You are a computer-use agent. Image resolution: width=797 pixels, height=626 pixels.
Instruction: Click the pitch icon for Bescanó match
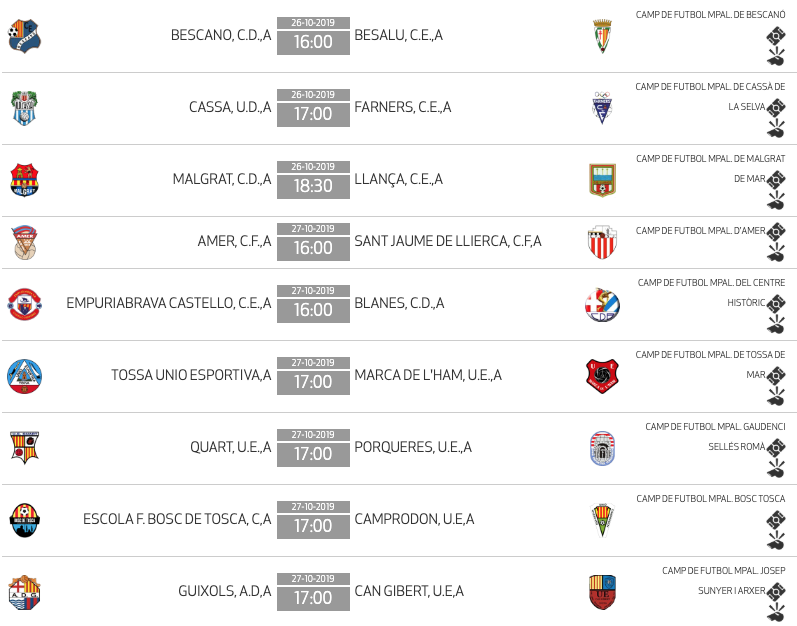pyautogui.click(x=775, y=36)
